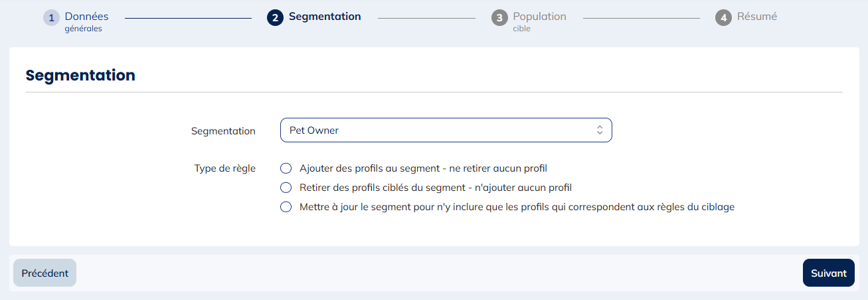Screen dimensions: 868x300
Task: Click the 'Type de règle' label
Action: tap(224, 168)
